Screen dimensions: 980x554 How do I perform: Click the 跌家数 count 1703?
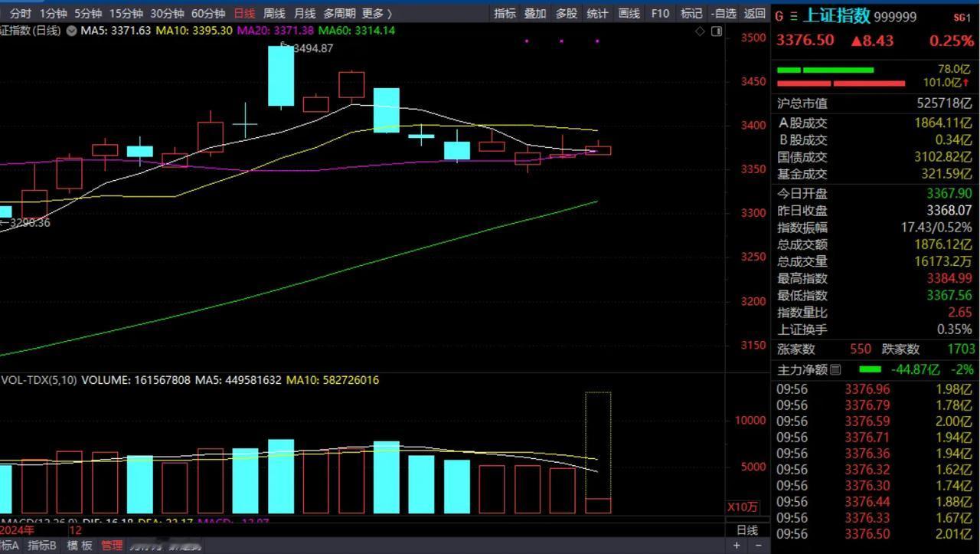(x=960, y=349)
